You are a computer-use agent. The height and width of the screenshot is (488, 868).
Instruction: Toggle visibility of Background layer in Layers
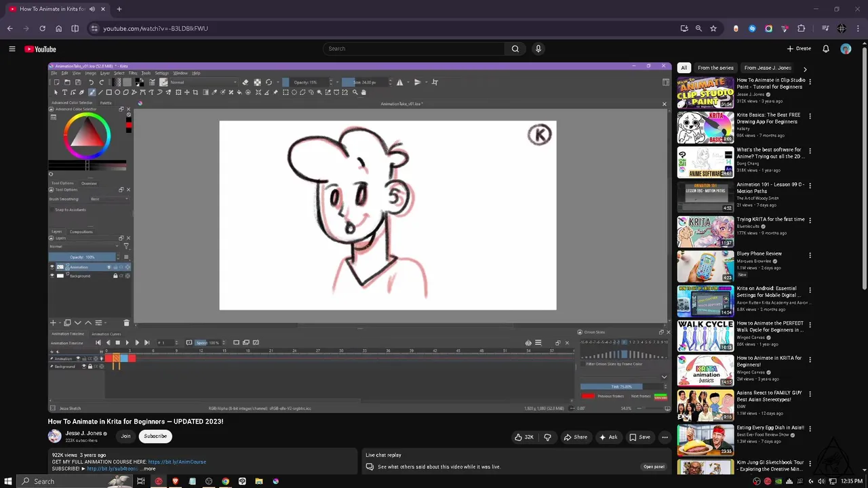pos(52,276)
